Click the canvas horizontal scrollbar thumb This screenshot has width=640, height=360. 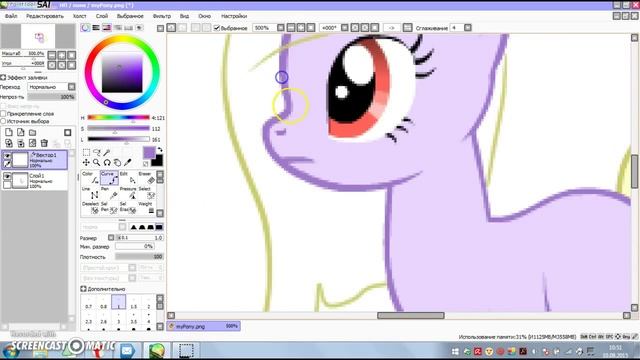pyautogui.click(x=411, y=316)
